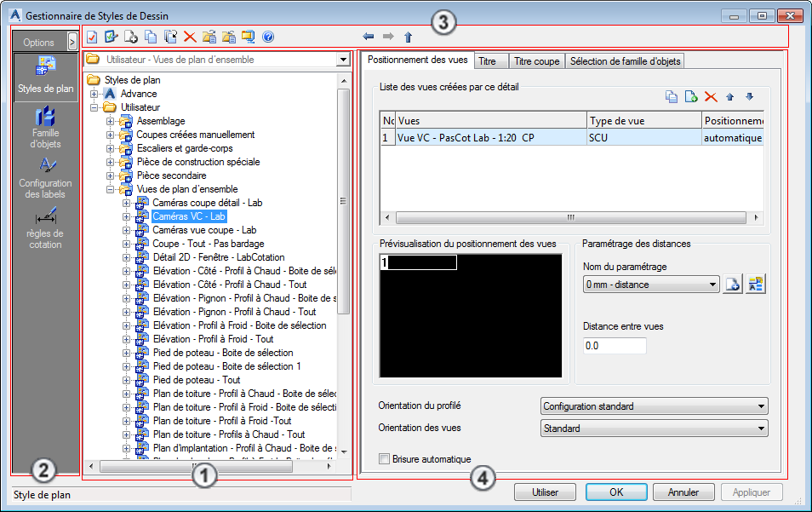The image size is (812, 512).
Task: Click rename distance setting icon
Action: pos(756,284)
